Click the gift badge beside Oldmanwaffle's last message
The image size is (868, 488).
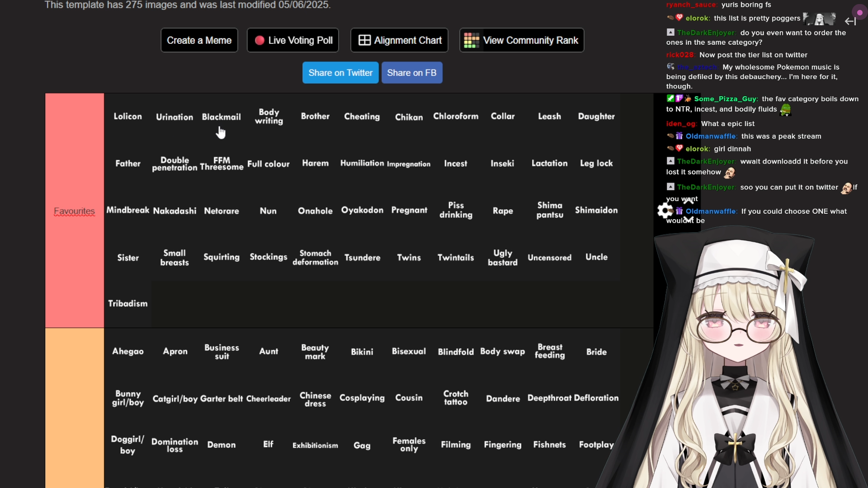tap(679, 211)
